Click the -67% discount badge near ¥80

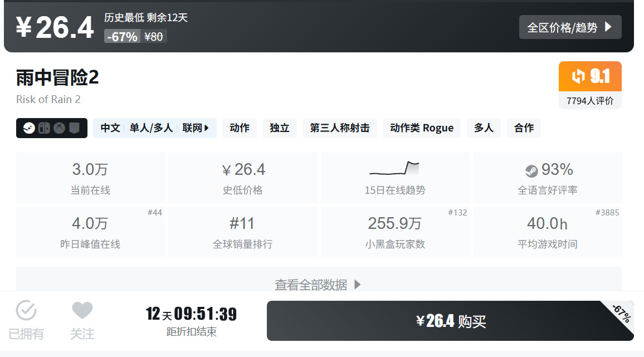click(x=123, y=37)
